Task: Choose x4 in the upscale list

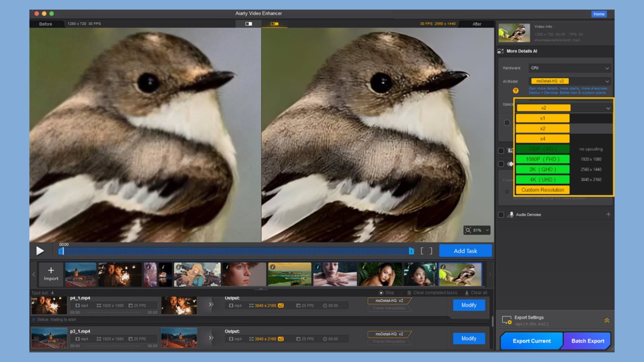Action: [542, 139]
